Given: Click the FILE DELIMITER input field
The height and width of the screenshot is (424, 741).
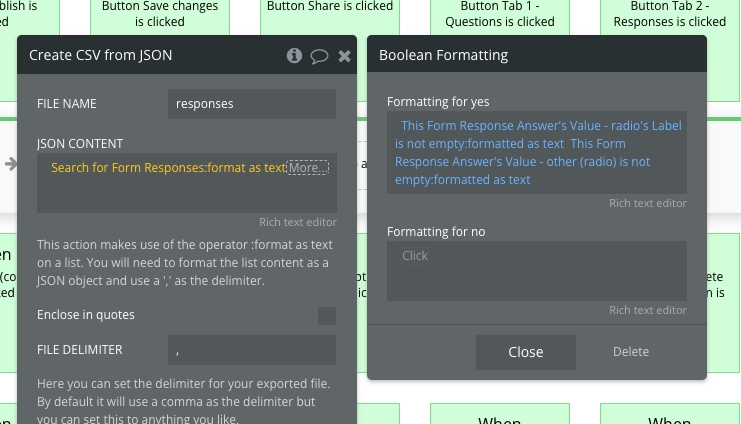Looking at the screenshot, I should (x=252, y=350).
